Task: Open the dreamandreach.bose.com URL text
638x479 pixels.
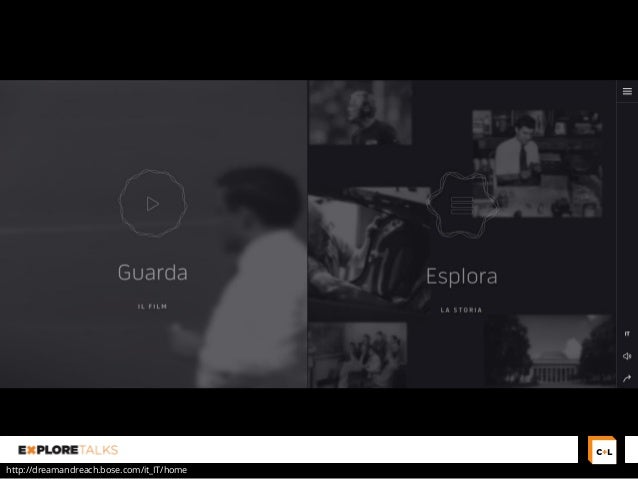Action: 96,470
